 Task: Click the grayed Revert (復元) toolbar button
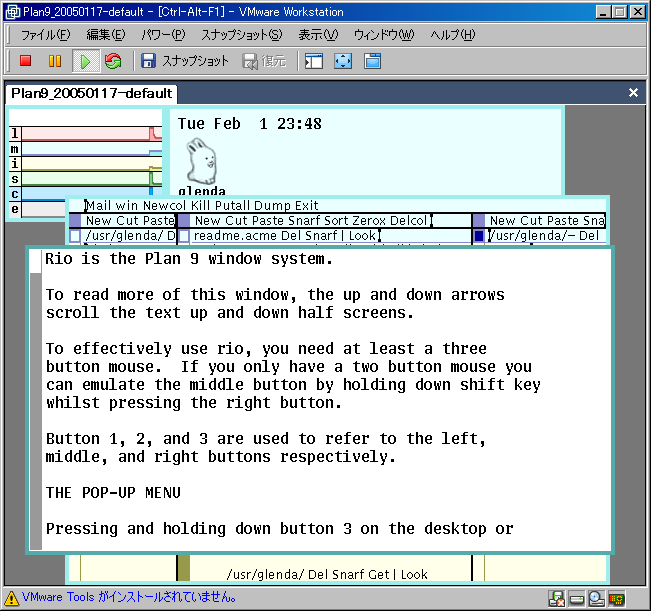(264, 61)
